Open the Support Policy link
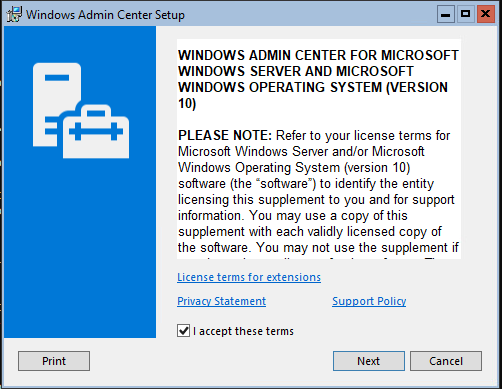 [x=369, y=301]
